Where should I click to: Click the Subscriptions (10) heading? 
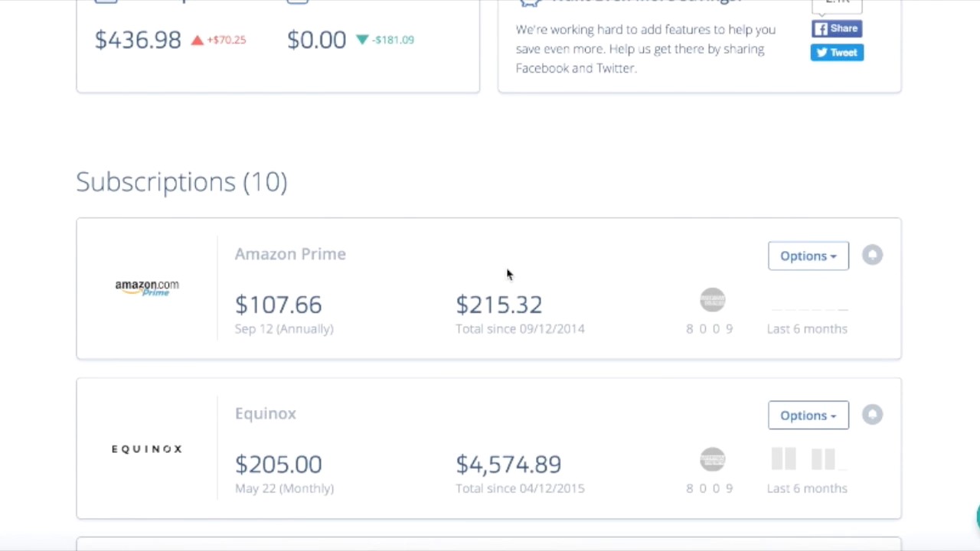(x=181, y=181)
